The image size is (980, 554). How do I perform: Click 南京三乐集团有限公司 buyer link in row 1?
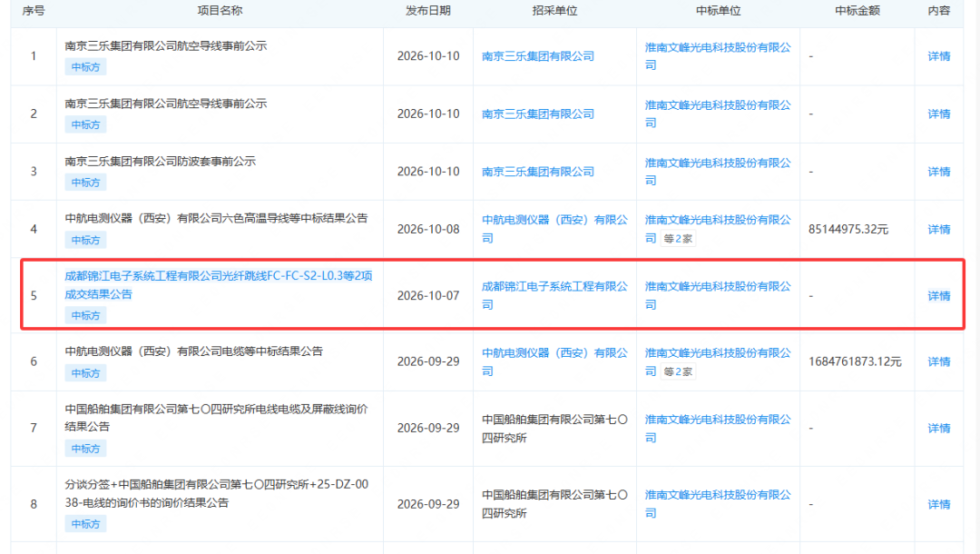coord(537,56)
